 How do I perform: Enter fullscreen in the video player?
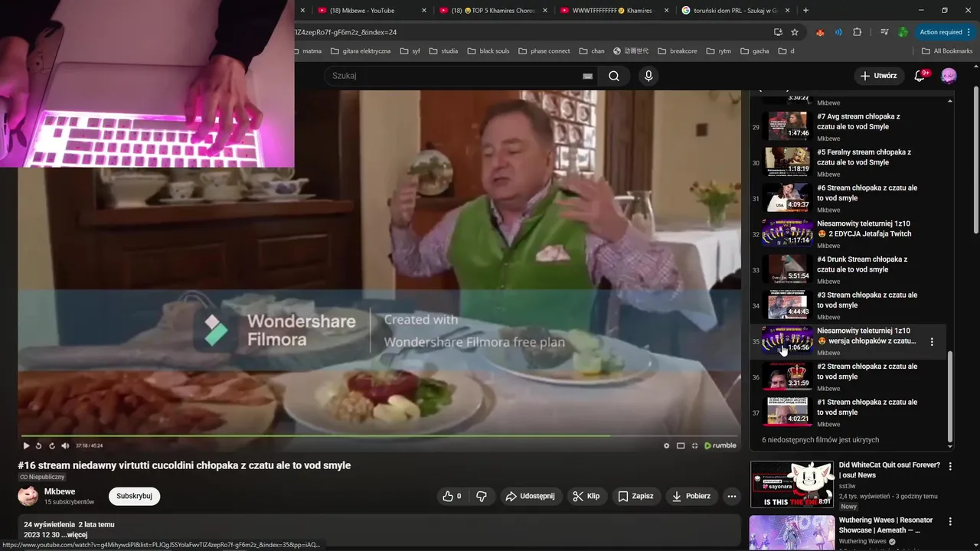pos(695,445)
